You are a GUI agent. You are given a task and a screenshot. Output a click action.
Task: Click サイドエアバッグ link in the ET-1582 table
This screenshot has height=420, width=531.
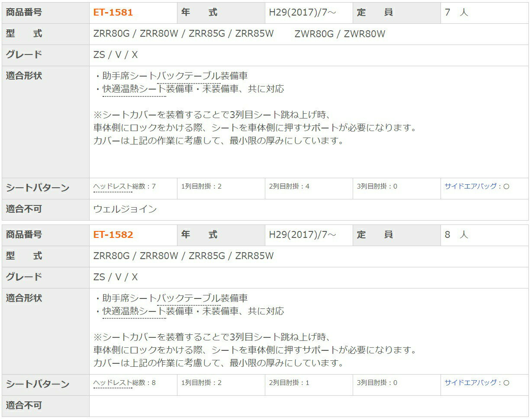click(470, 383)
